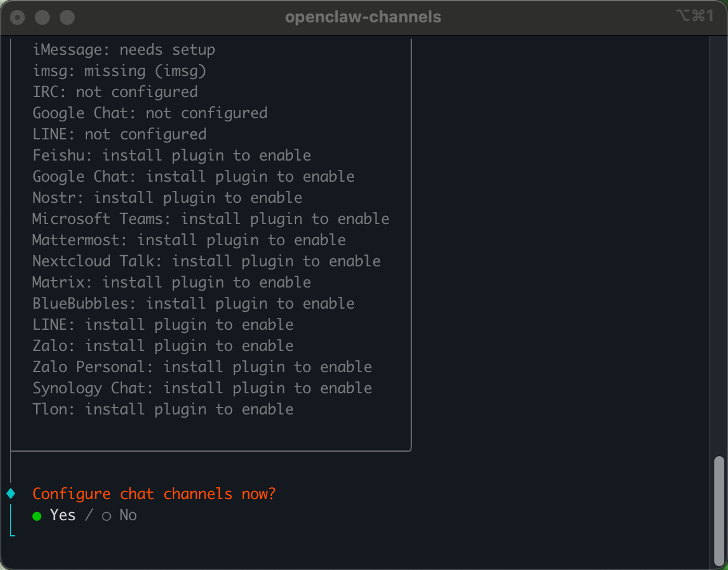Click the hollow No circle
This screenshot has width=728, height=570.
click(106, 516)
